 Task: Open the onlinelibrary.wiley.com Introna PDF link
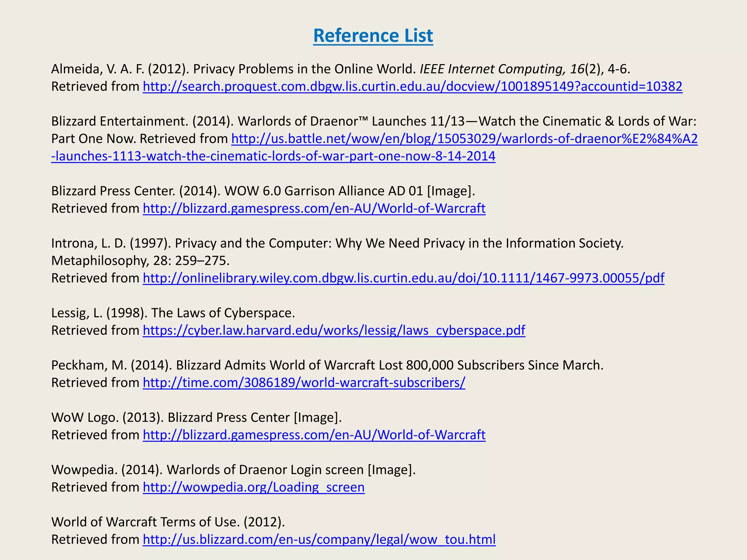pyautogui.click(x=403, y=278)
